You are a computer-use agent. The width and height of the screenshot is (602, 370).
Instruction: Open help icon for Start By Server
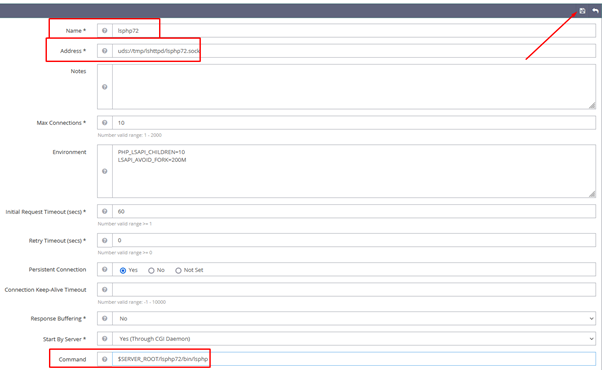click(x=104, y=339)
